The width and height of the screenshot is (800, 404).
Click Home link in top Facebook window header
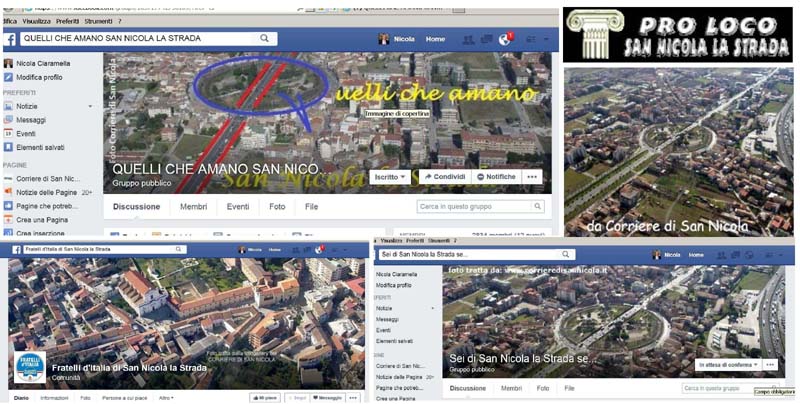(435, 39)
